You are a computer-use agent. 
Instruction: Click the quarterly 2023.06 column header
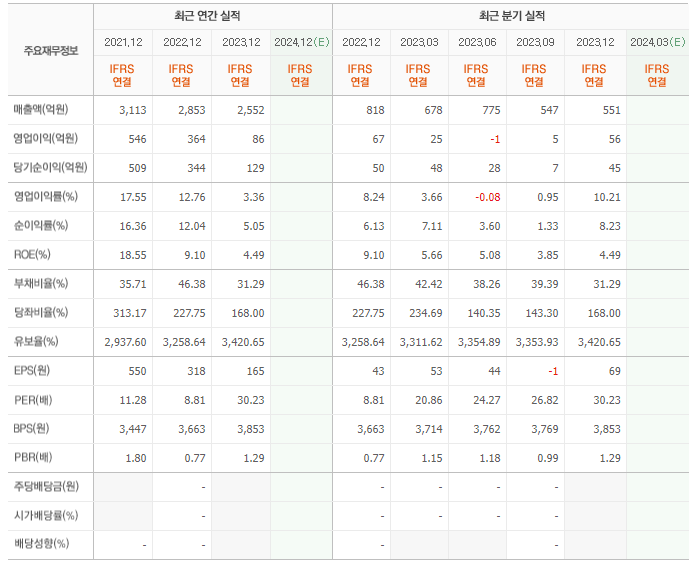[x=477, y=42]
